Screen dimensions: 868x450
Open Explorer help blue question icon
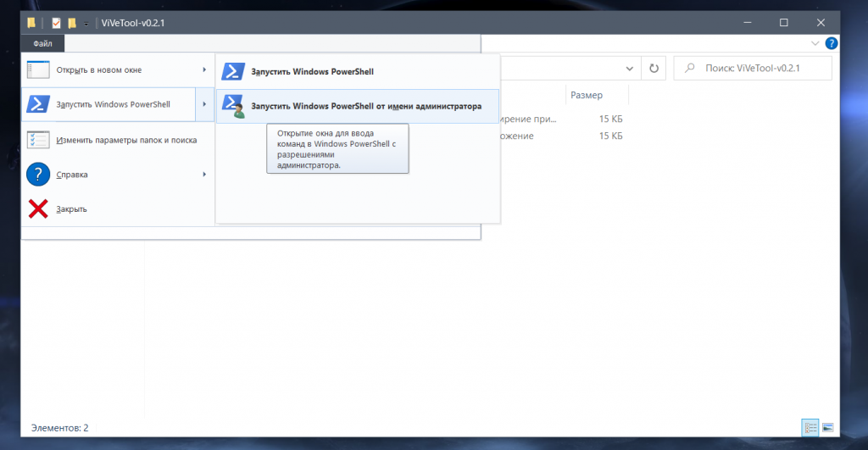(x=831, y=43)
